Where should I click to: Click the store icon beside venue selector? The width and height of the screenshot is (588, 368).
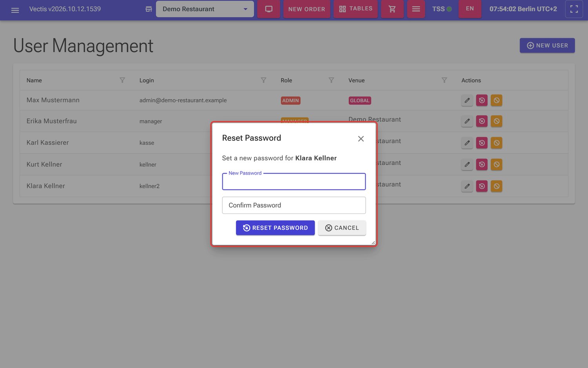pos(149,9)
